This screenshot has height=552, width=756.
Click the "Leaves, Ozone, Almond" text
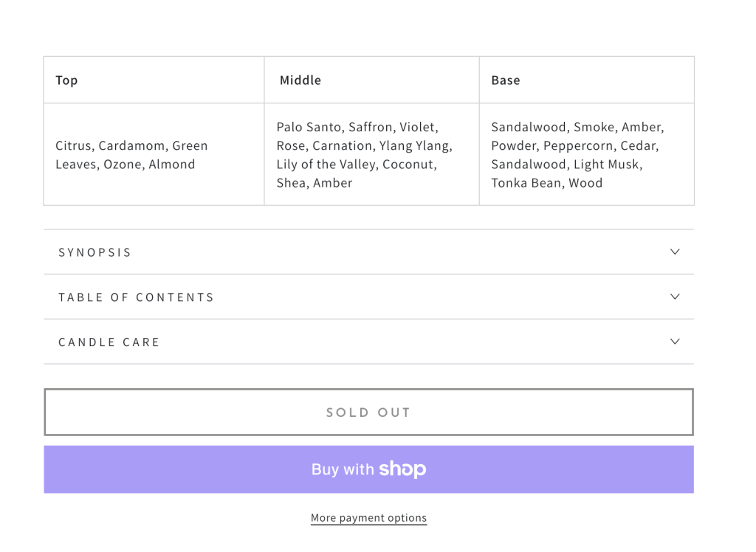tap(126, 165)
